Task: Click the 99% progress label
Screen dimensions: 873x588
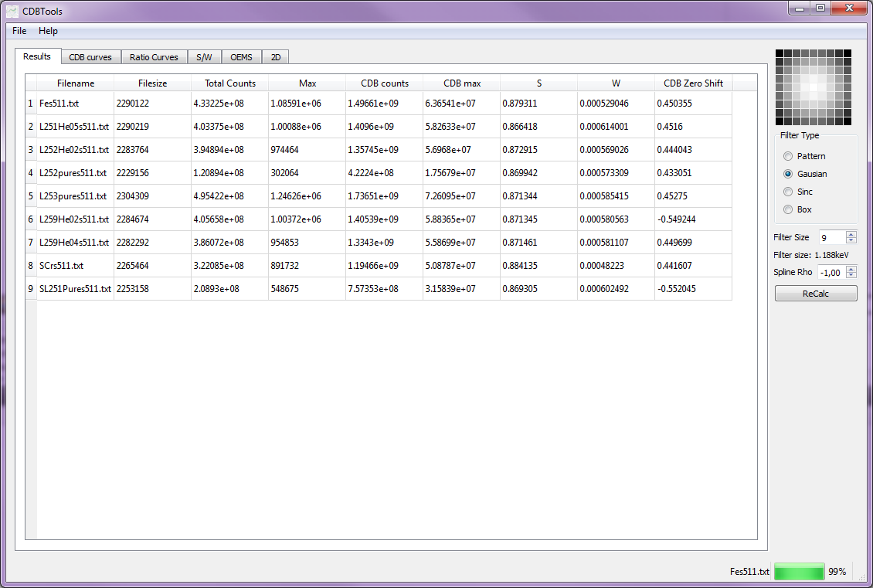Action: click(x=837, y=571)
